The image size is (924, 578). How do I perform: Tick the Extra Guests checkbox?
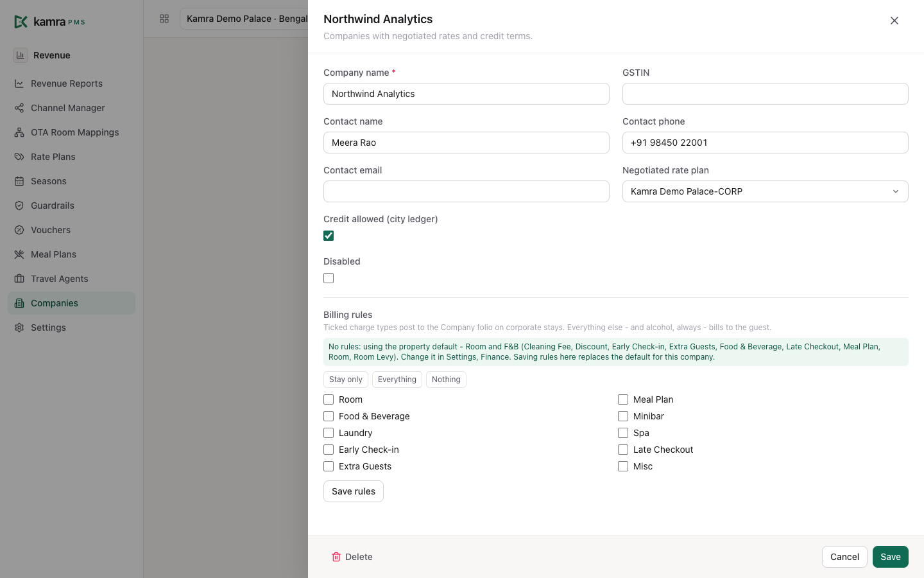click(329, 466)
